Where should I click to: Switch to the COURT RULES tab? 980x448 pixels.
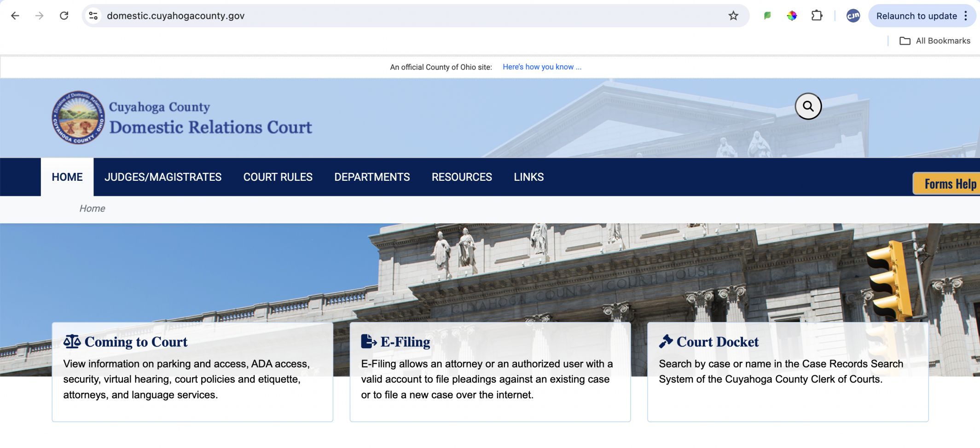pyautogui.click(x=278, y=177)
